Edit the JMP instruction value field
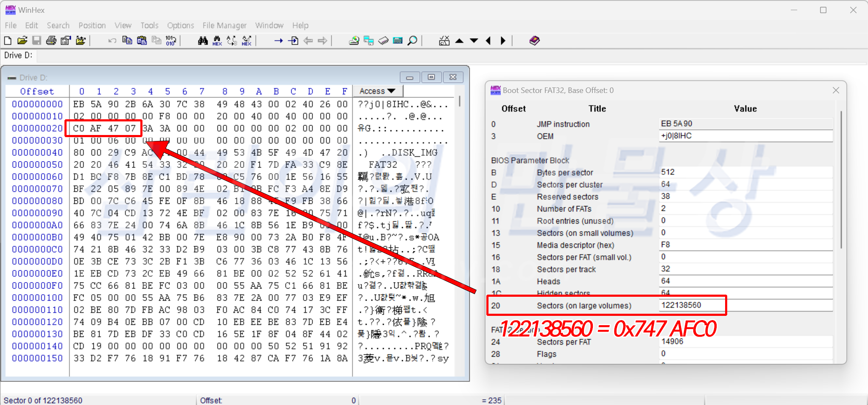This screenshot has height=405, width=868. tap(746, 124)
